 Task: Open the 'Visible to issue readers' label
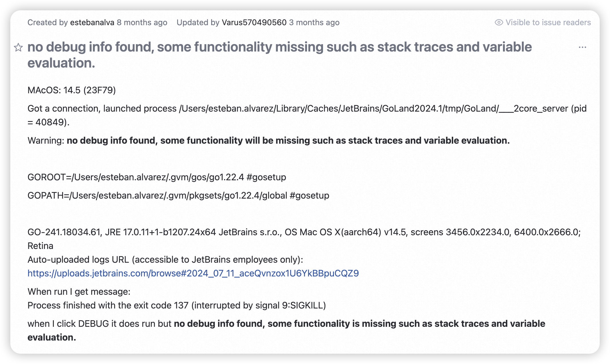(548, 22)
